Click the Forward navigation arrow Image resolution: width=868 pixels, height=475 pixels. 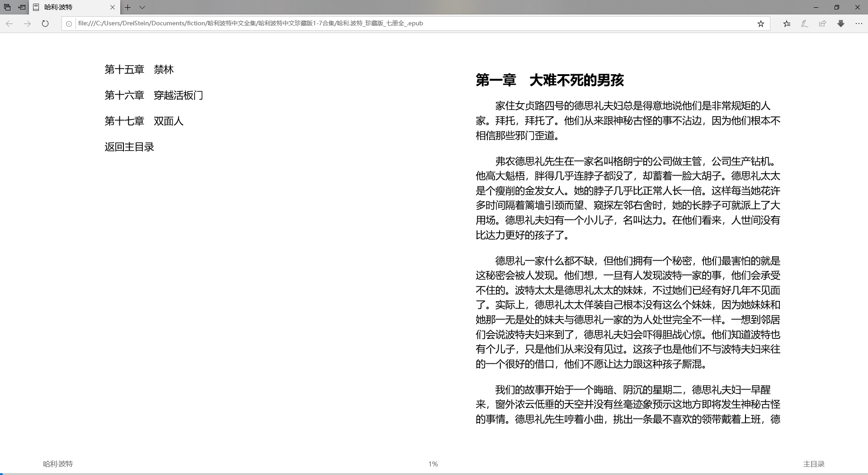point(27,24)
